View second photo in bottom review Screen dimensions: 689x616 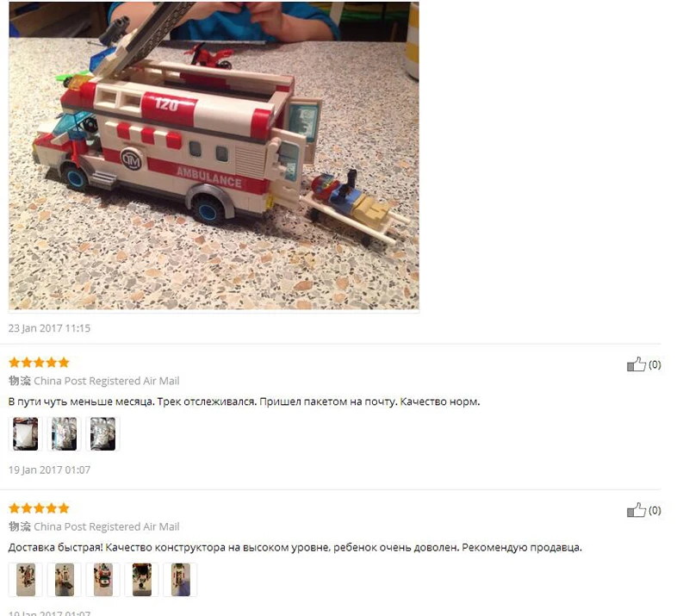point(64,580)
